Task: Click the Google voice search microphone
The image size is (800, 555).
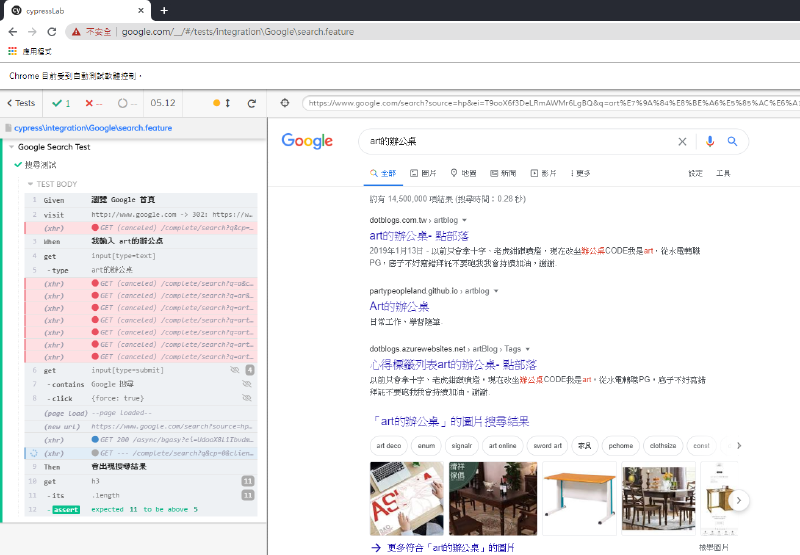Action: coord(710,142)
